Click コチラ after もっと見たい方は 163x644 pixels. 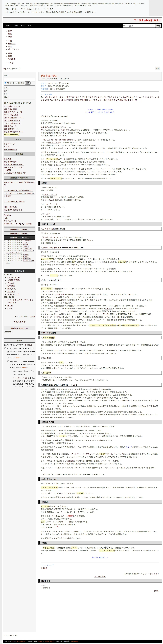(x=32, y=316)
